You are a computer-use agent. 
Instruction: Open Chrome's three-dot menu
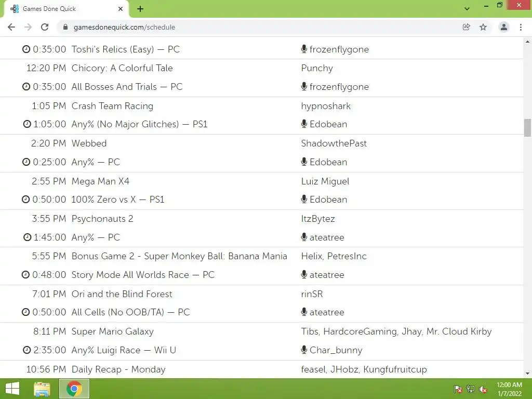click(521, 27)
